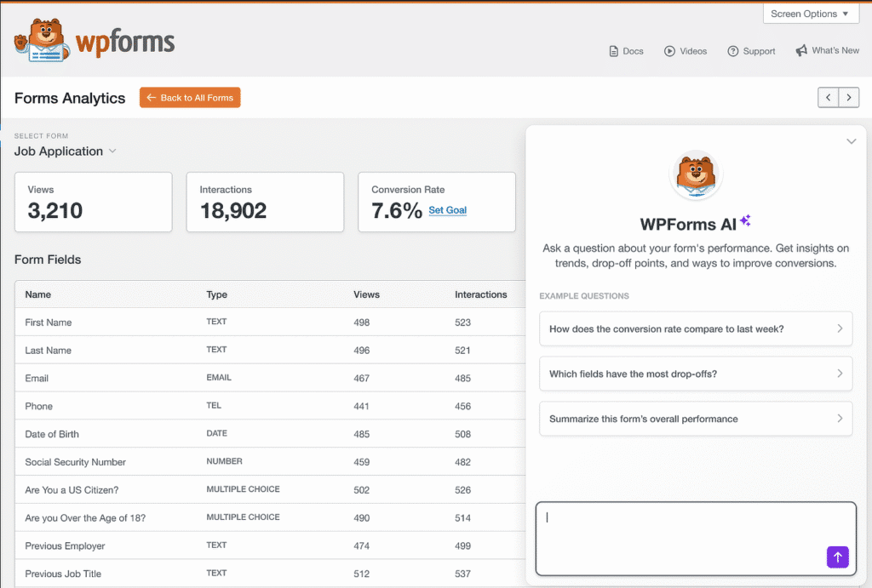Screen dimensions: 872x588
Task: Click the DATE type cell
Action: (217, 433)
